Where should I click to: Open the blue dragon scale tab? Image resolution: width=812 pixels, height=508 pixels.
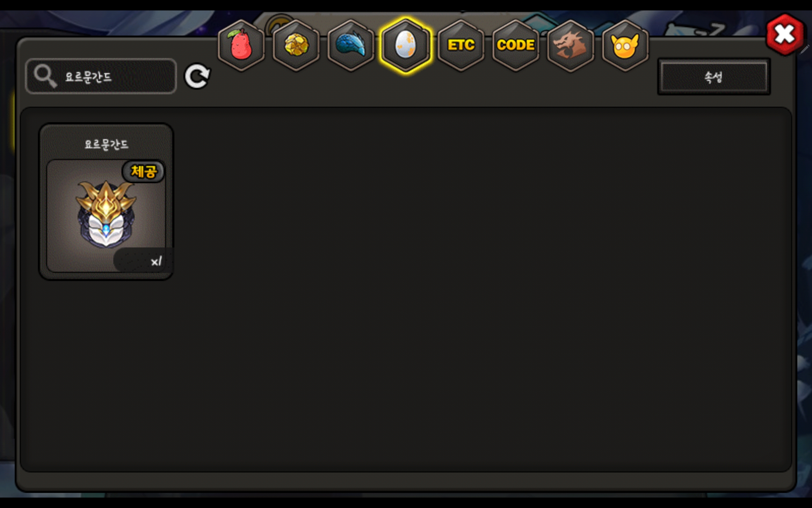coord(350,45)
